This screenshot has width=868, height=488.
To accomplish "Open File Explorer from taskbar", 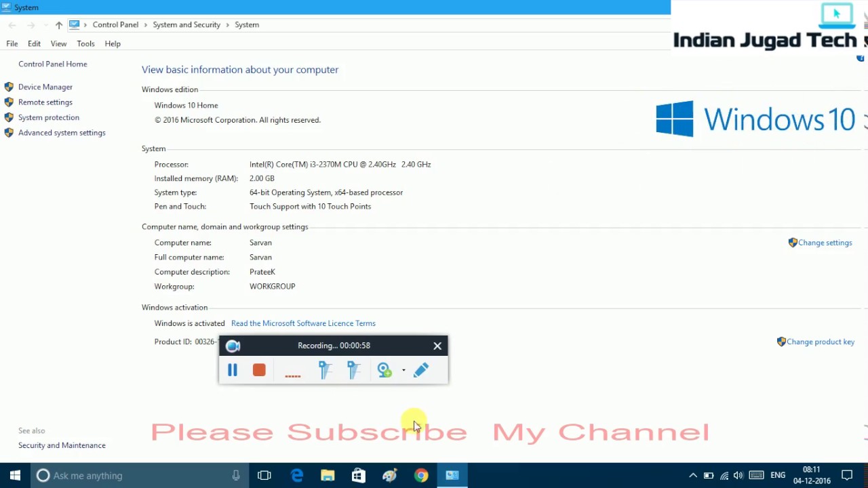I will 328,475.
